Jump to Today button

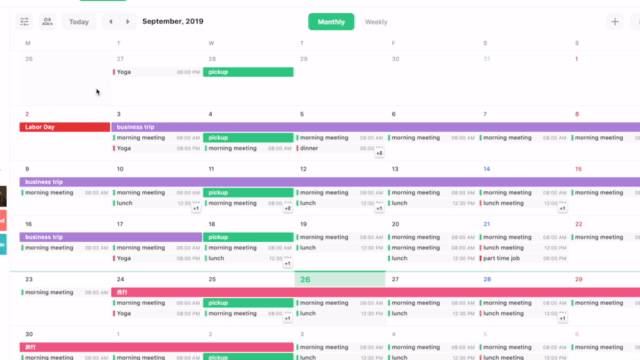(79, 22)
